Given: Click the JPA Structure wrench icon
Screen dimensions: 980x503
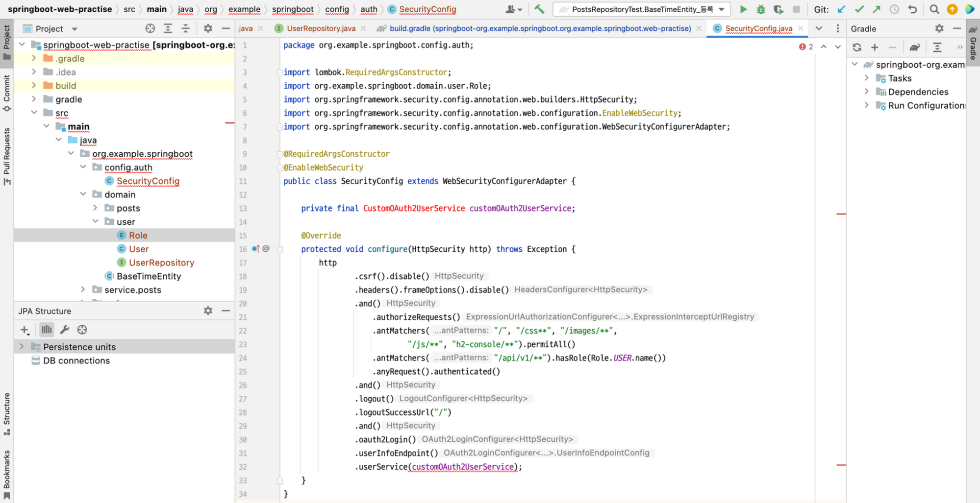Looking at the screenshot, I should coord(64,330).
